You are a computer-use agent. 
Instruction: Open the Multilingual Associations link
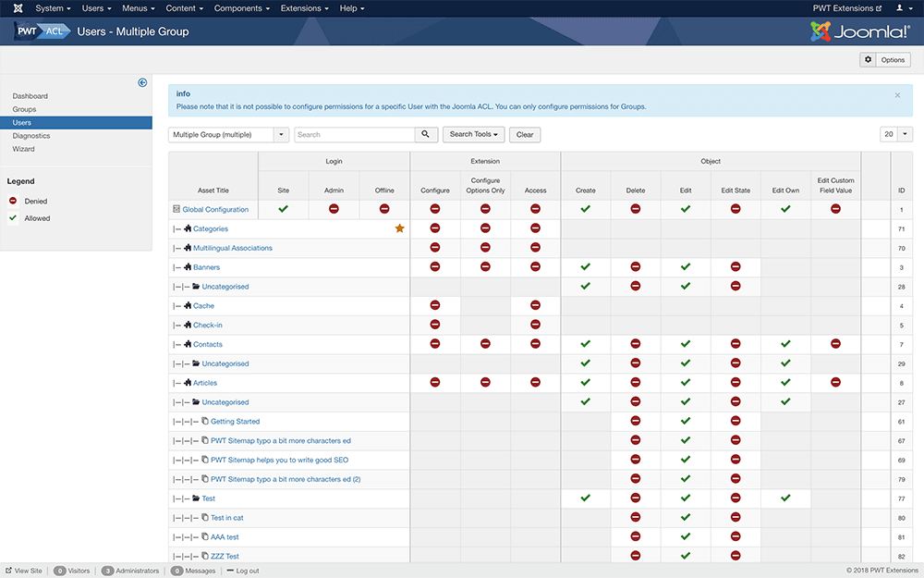[x=233, y=248]
